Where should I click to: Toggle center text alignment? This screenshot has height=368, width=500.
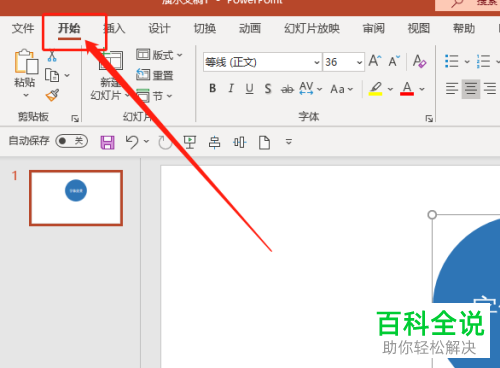[471, 89]
